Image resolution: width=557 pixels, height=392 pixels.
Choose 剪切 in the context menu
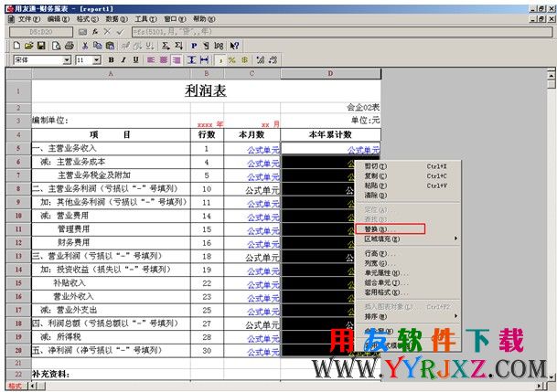click(408, 166)
